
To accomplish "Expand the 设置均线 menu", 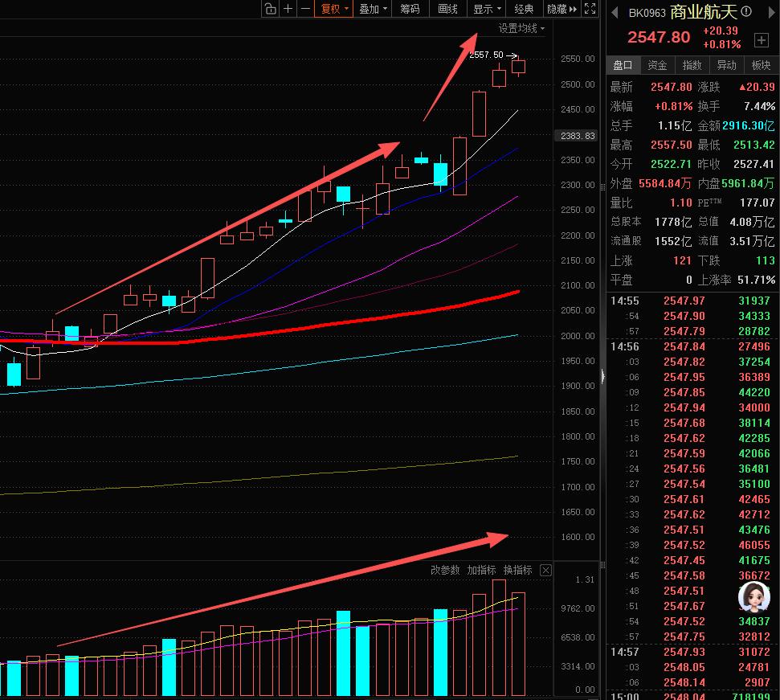I will pyautogui.click(x=521, y=28).
